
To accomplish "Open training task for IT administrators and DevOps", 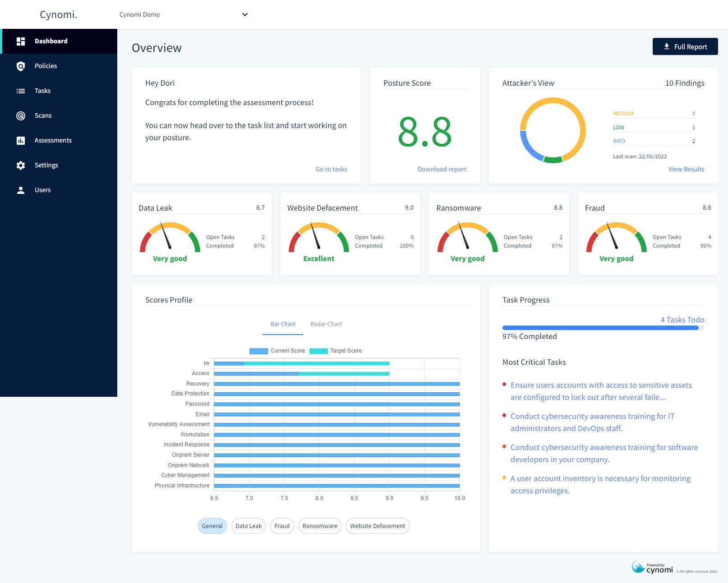I will click(593, 422).
